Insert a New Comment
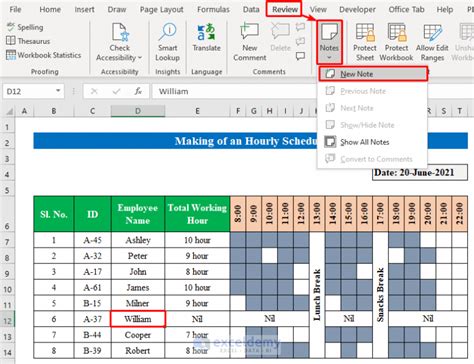The image size is (474, 364). click(250, 42)
